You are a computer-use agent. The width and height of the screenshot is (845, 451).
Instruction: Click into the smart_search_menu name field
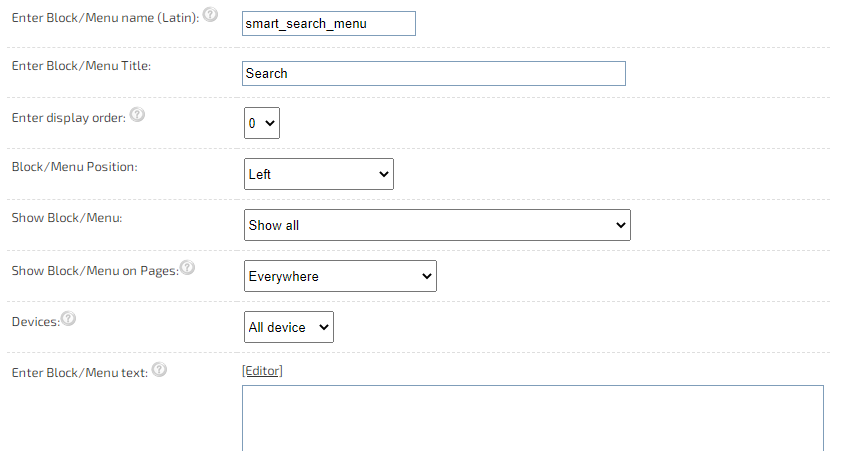tap(329, 24)
